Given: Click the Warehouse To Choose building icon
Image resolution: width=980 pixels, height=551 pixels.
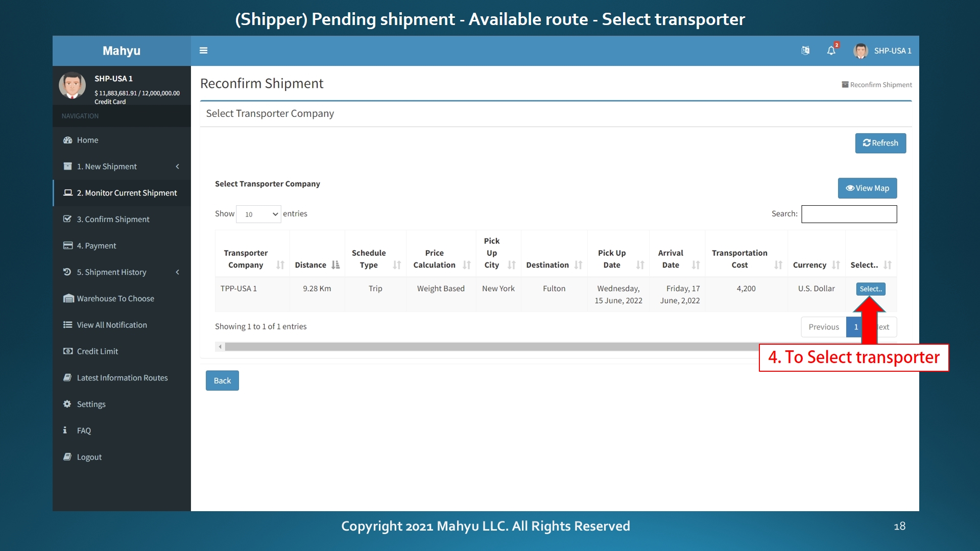Looking at the screenshot, I should pos(68,299).
